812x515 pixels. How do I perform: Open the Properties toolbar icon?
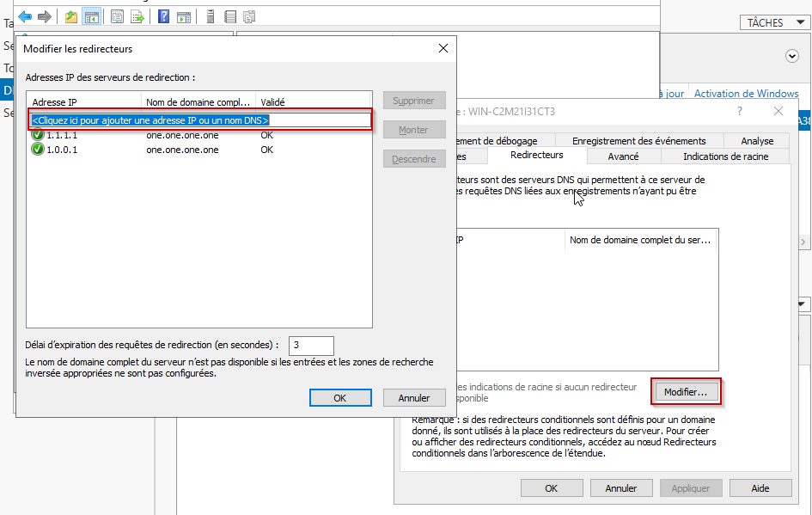[x=117, y=17]
